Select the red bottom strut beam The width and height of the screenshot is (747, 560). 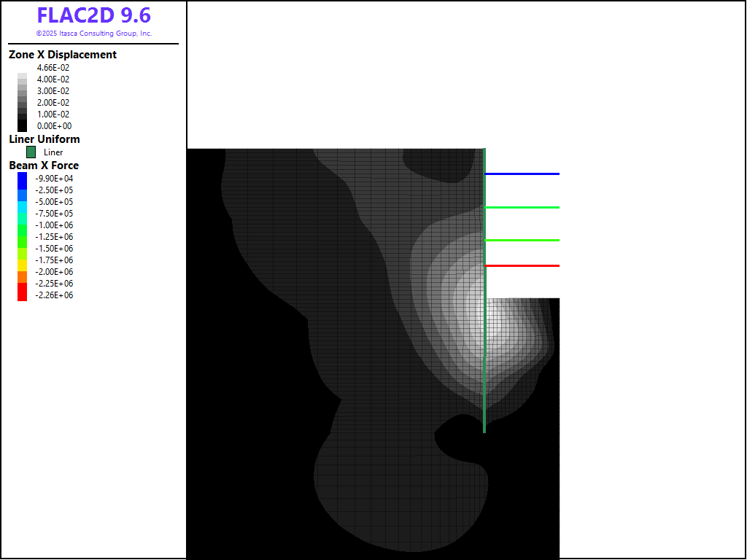point(522,265)
